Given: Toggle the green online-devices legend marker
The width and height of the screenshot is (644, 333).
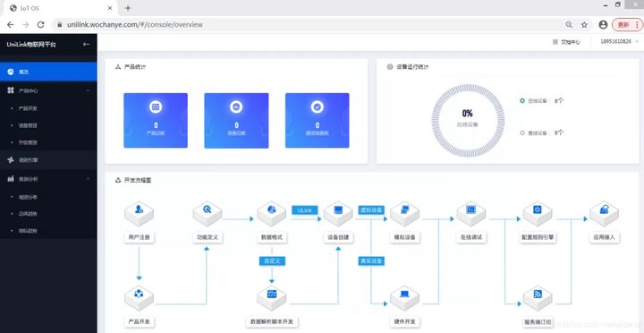Looking at the screenshot, I should pos(522,100).
